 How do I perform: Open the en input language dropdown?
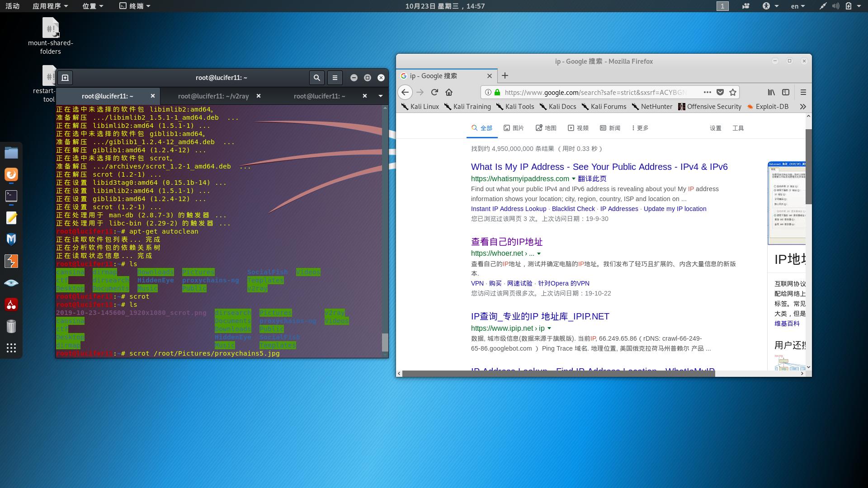pyautogui.click(x=797, y=6)
